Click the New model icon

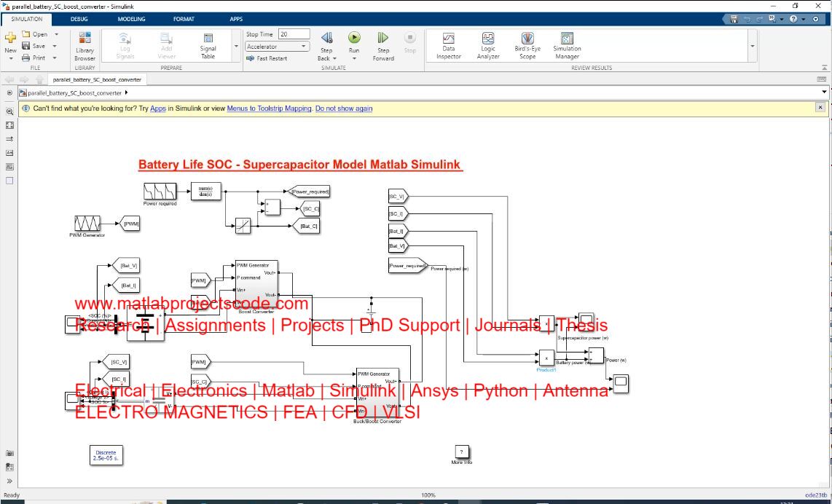(x=10, y=39)
